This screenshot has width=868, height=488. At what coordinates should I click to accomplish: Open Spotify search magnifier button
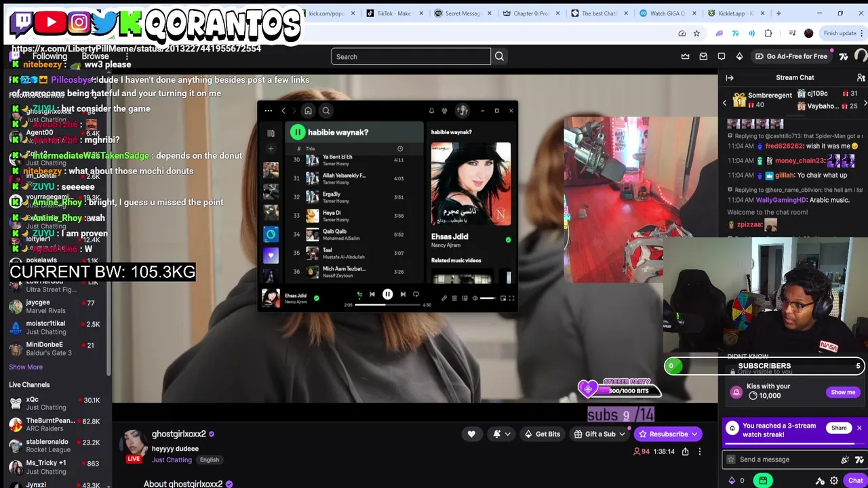326,111
